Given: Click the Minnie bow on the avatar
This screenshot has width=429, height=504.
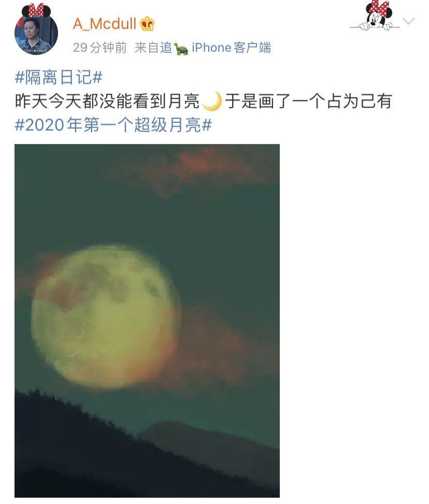Looking at the screenshot, I should click(36, 10).
